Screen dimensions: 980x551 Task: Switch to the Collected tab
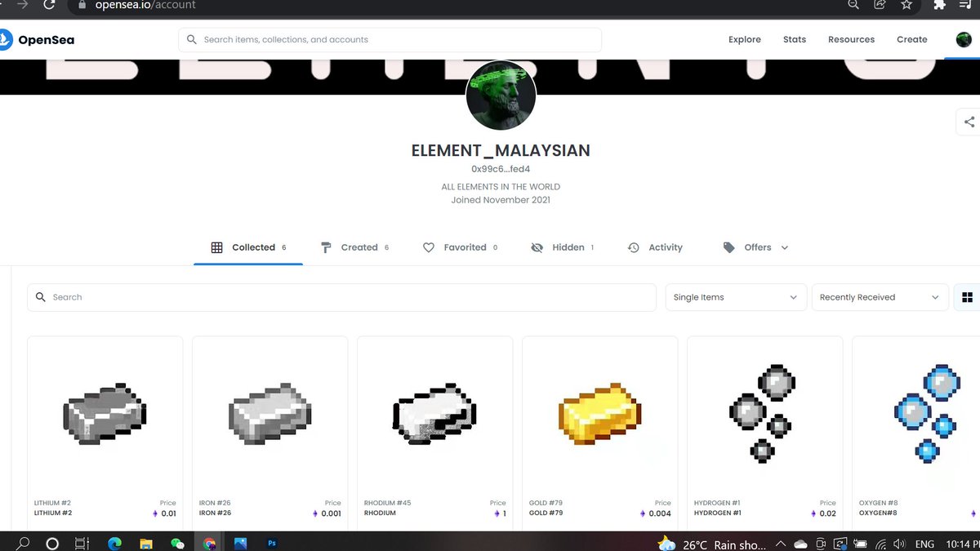248,247
